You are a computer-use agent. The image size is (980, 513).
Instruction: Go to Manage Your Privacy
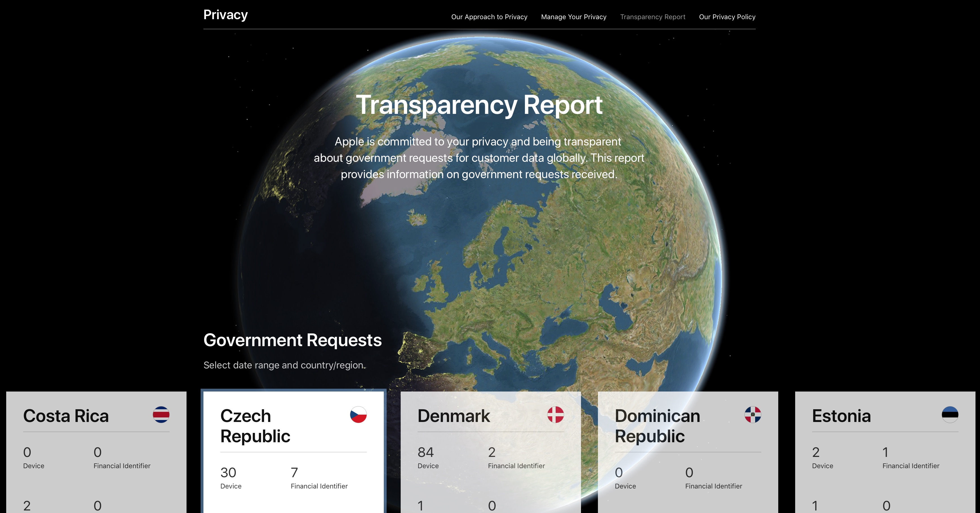click(573, 17)
